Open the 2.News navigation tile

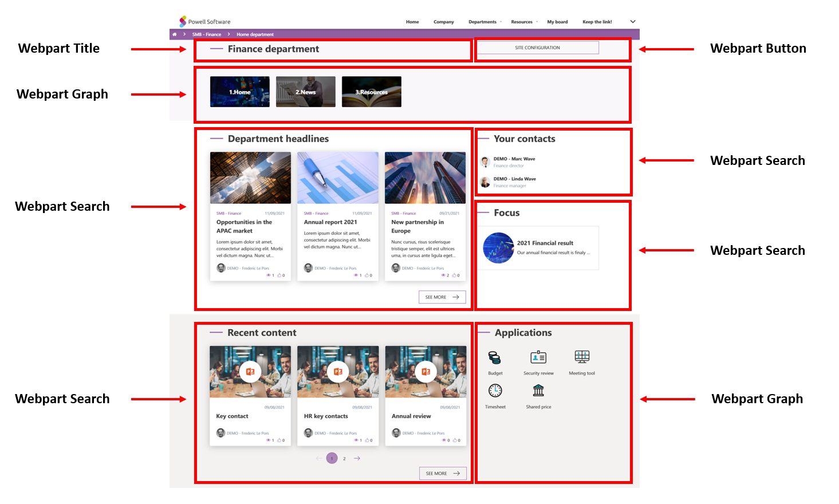(x=305, y=92)
